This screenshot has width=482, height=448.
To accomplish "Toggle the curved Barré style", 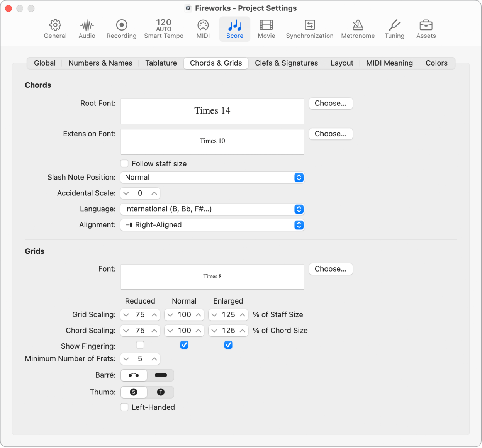I will pyautogui.click(x=134, y=375).
